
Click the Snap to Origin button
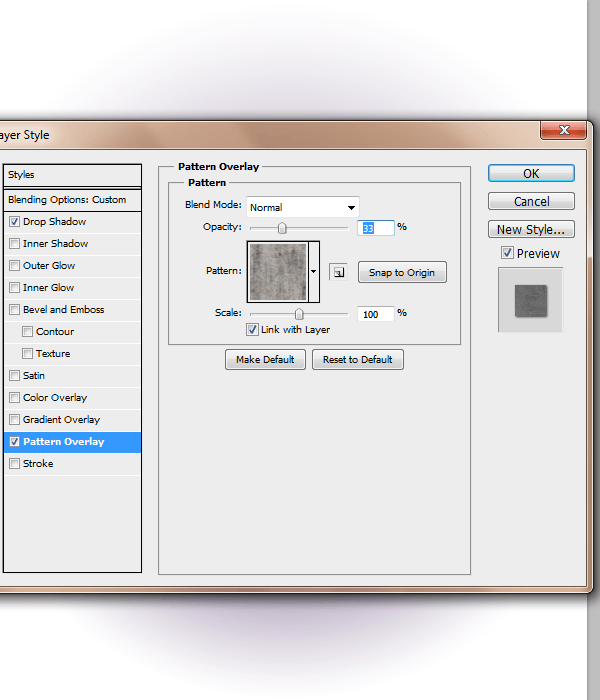coord(401,272)
